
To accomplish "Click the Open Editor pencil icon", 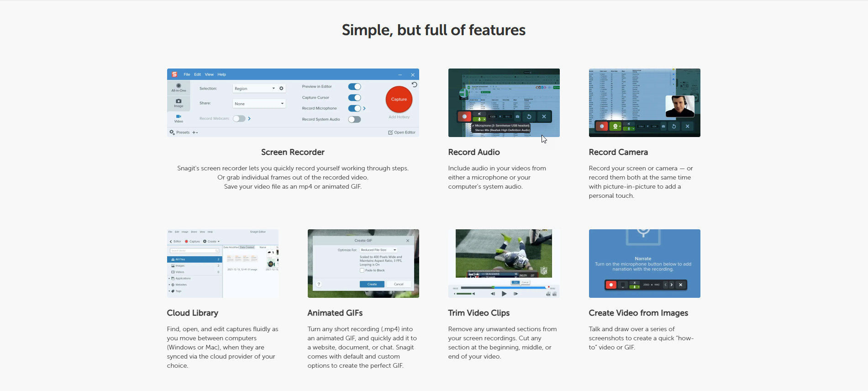I will click(x=390, y=132).
